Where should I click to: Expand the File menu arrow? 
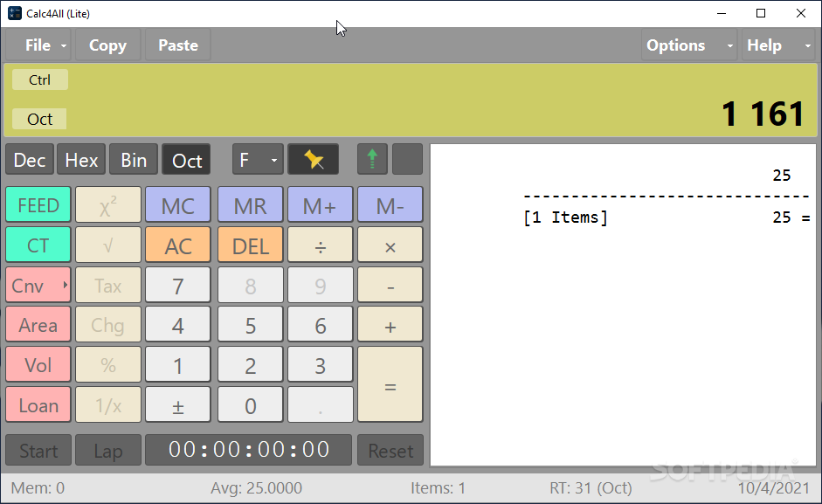tap(64, 45)
